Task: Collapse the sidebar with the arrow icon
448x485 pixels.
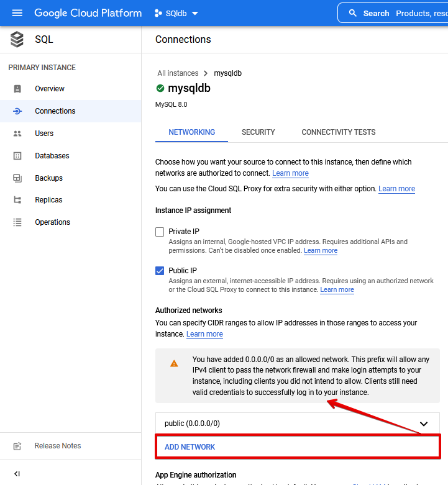Action: point(17,474)
